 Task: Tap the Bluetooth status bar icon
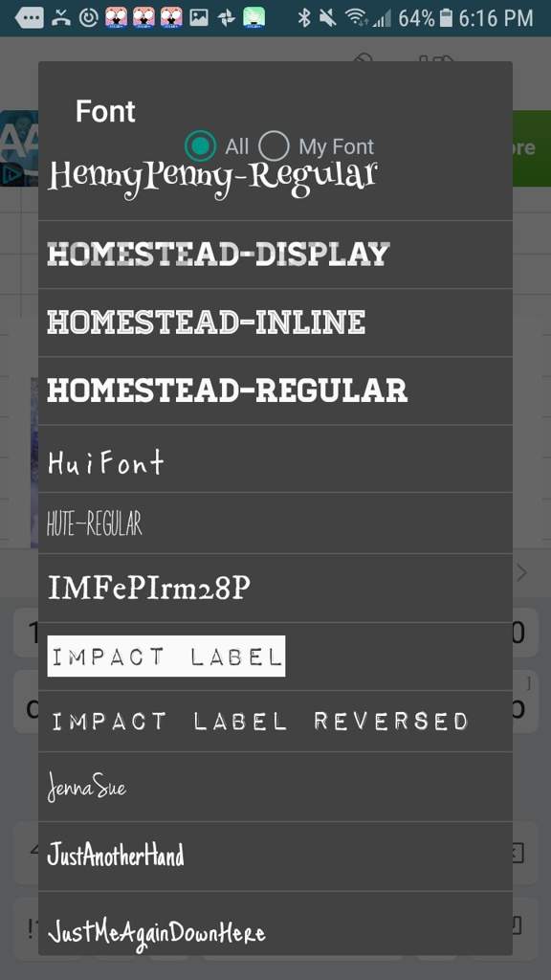point(304,17)
